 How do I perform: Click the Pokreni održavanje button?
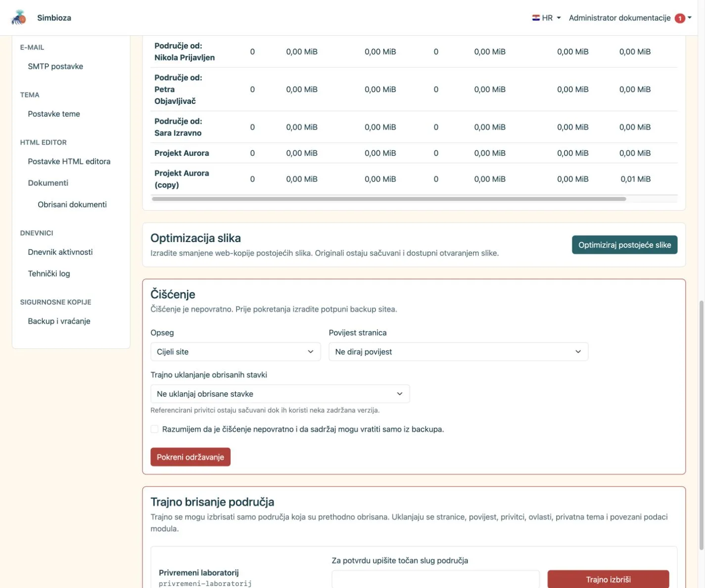(x=190, y=457)
